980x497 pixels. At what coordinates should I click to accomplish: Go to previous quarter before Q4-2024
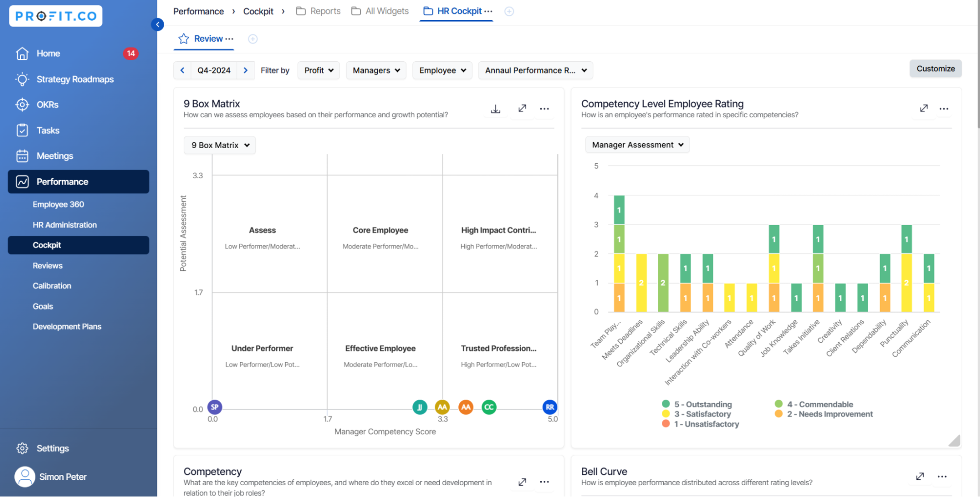(182, 70)
